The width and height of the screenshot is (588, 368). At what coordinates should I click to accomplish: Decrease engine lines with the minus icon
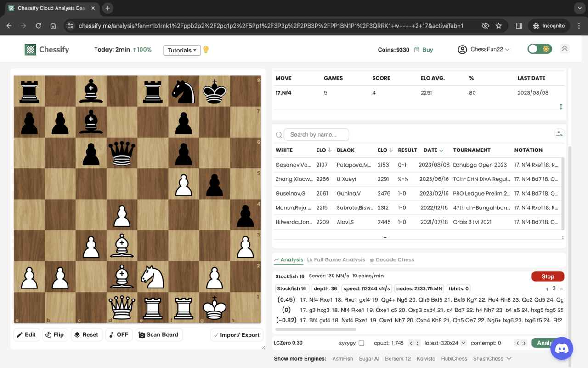pos(561,289)
